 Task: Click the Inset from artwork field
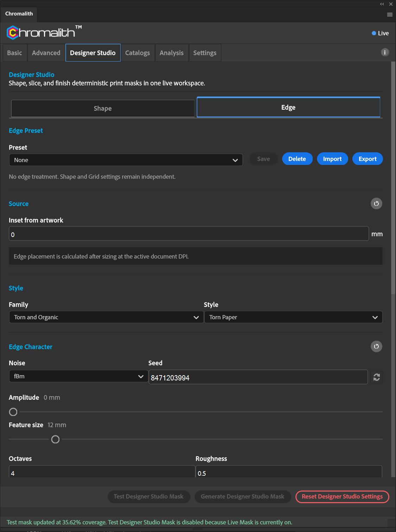[x=189, y=234]
